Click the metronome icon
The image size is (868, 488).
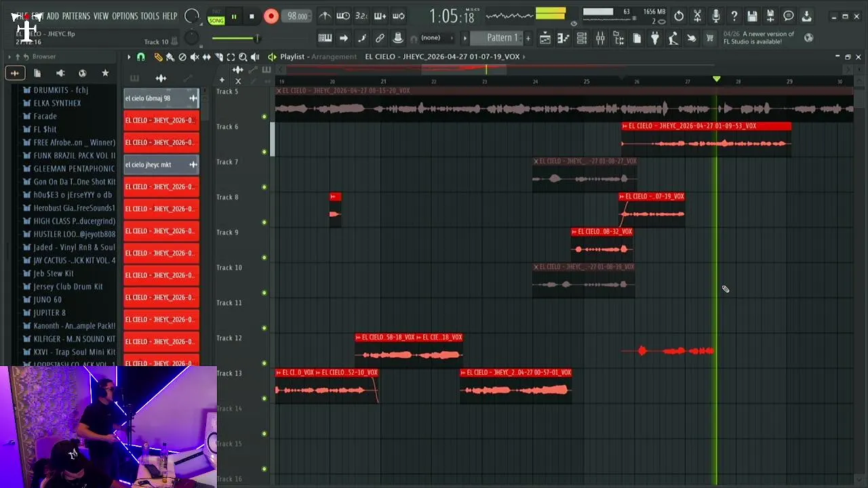[x=325, y=16]
